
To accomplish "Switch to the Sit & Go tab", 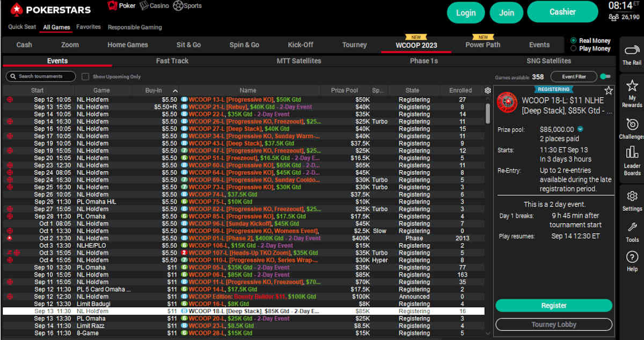I will [188, 45].
